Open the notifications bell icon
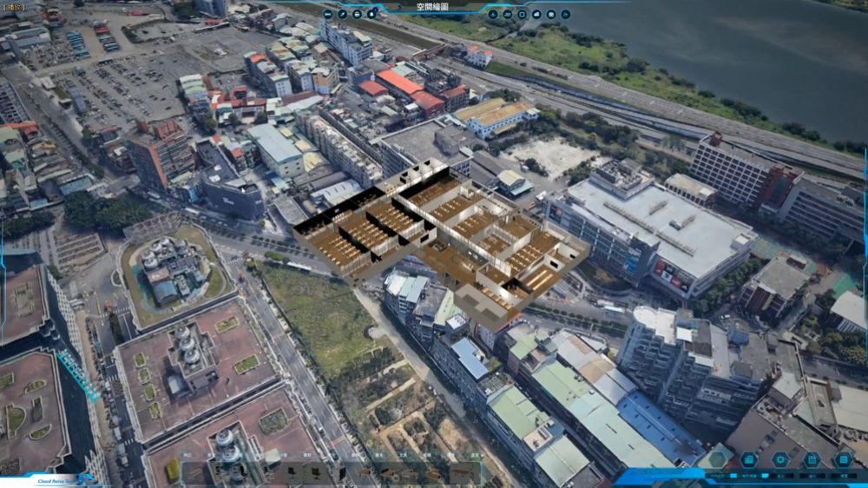Image resolution: width=868 pixels, height=488 pixels. (372, 14)
